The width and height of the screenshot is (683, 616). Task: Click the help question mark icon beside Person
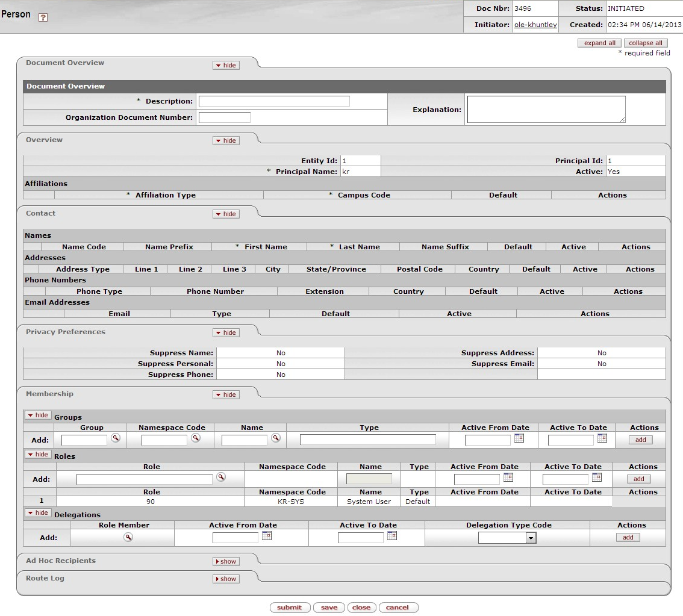point(43,18)
